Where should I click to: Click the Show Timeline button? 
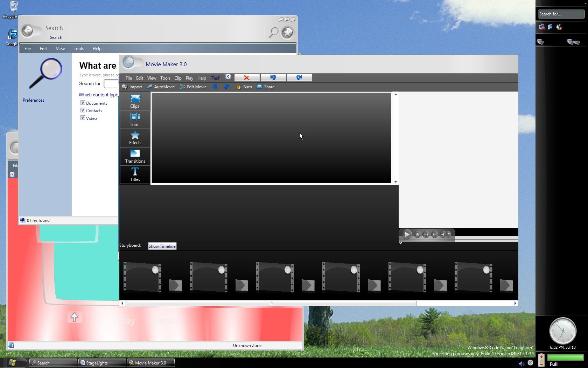(162, 246)
